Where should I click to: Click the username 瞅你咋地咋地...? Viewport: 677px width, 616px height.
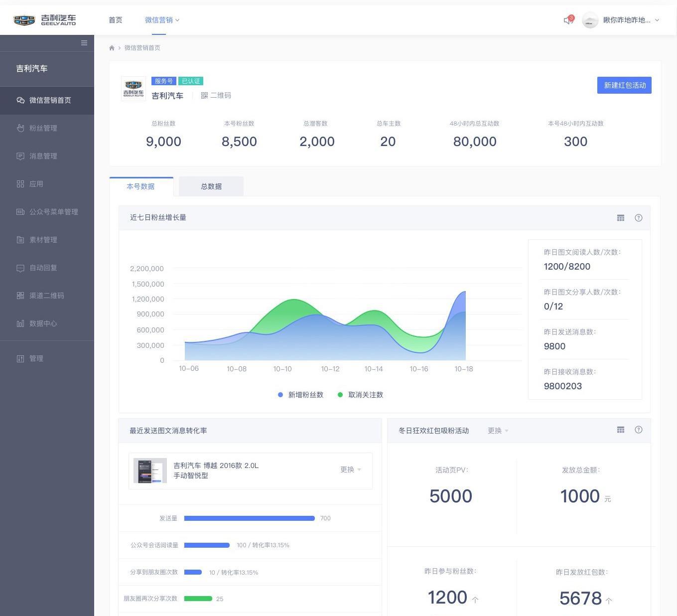pyautogui.click(x=627, y=20)
